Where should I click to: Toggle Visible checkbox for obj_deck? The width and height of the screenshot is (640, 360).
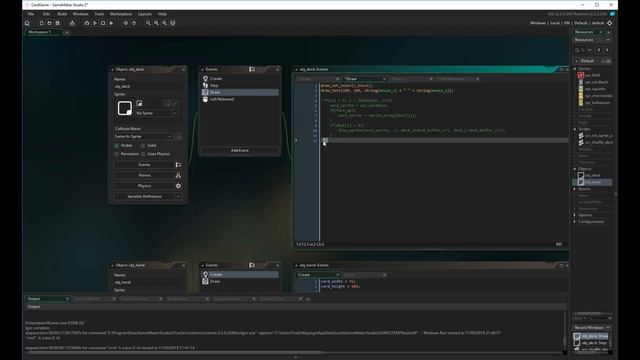click(117, 145)
